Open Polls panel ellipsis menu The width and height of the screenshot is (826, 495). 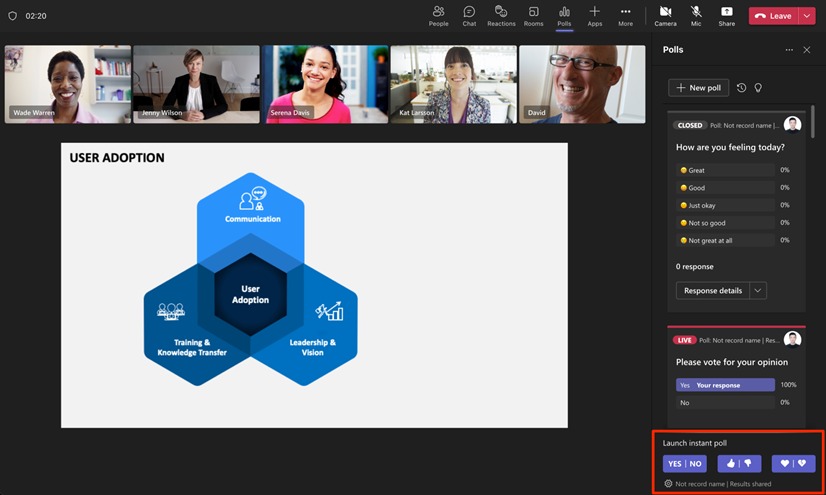point(789,50)
